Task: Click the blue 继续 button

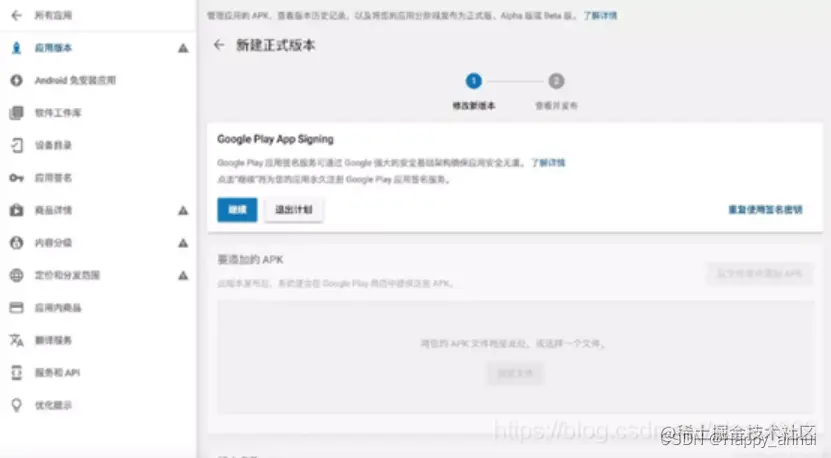Action: pyautogui.click(x=237, y=210)
